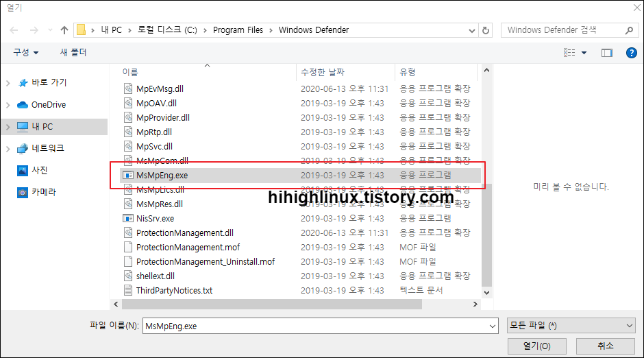The image size is (644, 358).
Task: Click the 내 PC breadcrumb
Action: 111,30
